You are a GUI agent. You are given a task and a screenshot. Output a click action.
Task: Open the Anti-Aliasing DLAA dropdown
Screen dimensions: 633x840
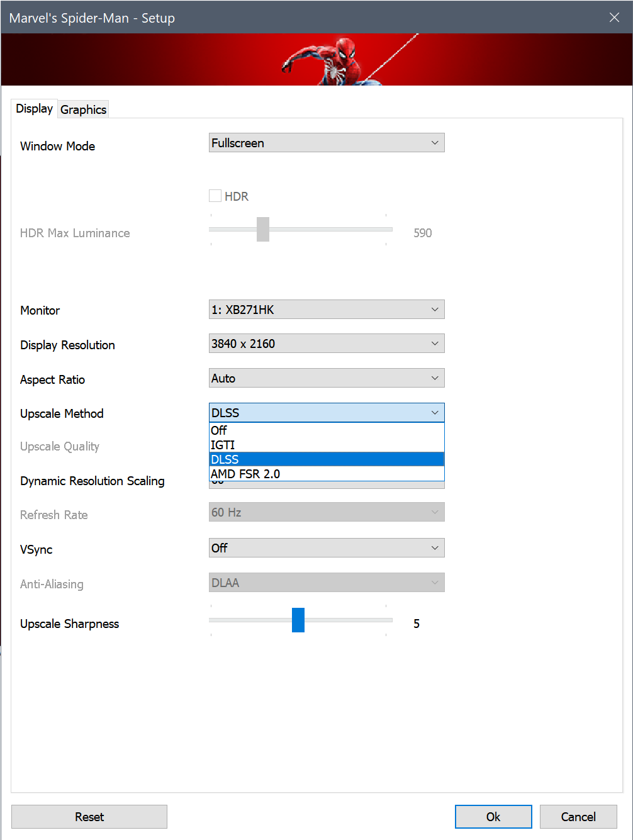pos(327,583)
